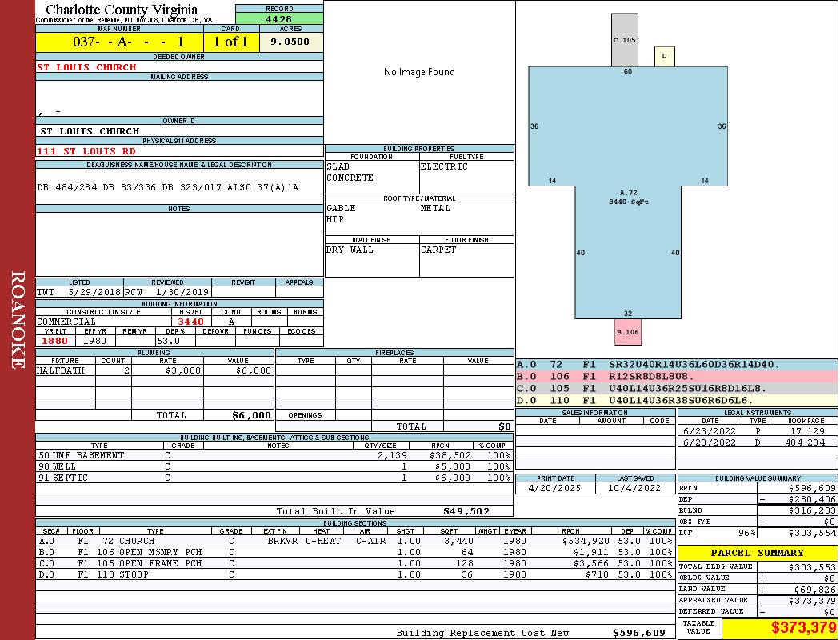
Task: Click the BRKVR exterior finish cell
Action: 282,541
